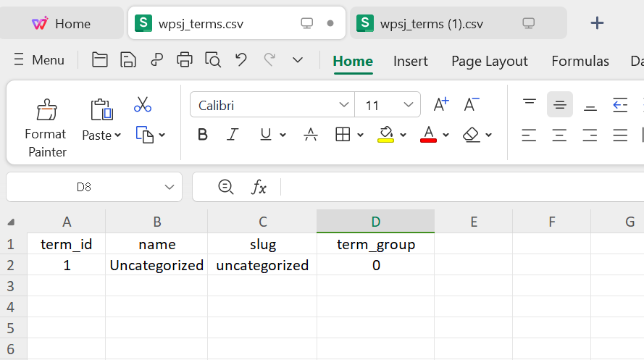Click the Format Painter tool
The image size is (644, 360).
point(46,127)
